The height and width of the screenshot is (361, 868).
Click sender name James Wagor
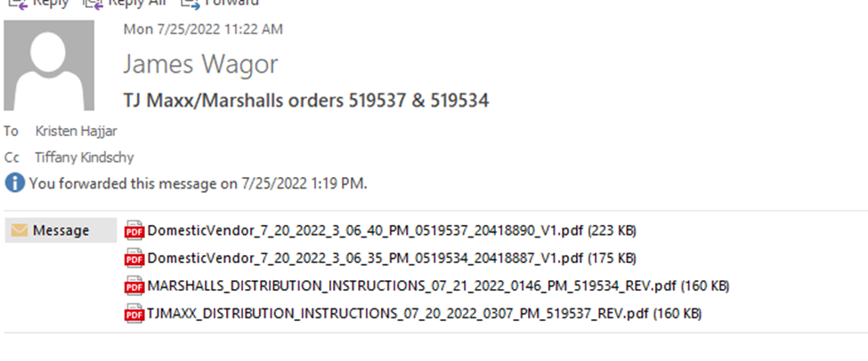tap(200, 64)
